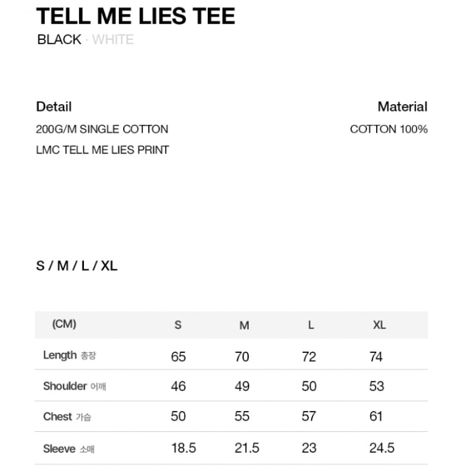Click the Shoulder row label
This screenshot has height=476, width=476.
(74, 386)
